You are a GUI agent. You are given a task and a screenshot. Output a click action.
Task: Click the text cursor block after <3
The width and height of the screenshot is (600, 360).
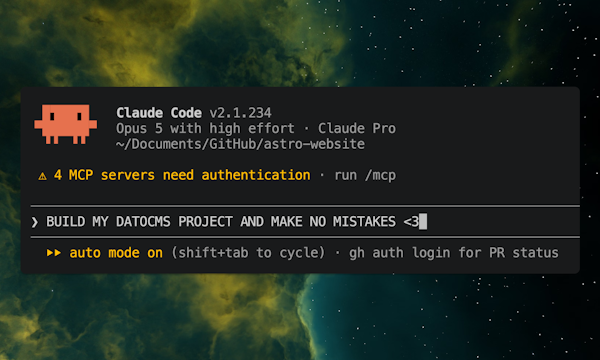pyautogui.click(x=423, y=222)
